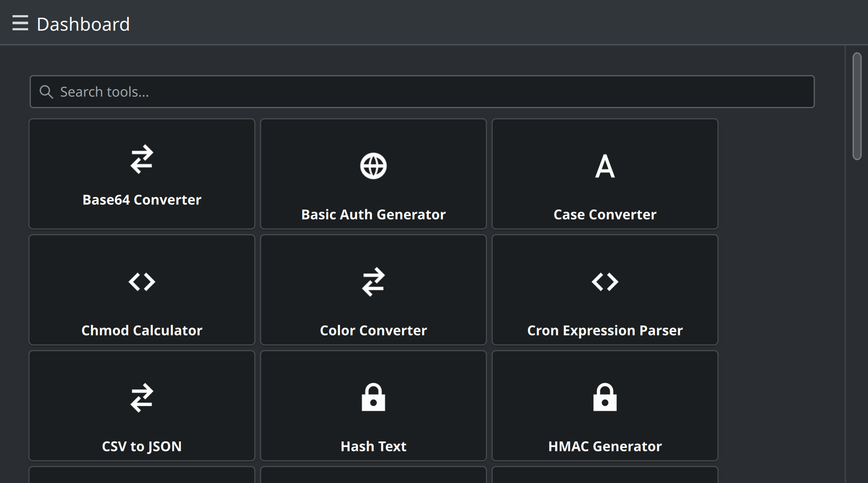Click the CSV to JSON swap arrows icon
The height and width of the screenshot is (483, 868).
click(x=142, y=398)
